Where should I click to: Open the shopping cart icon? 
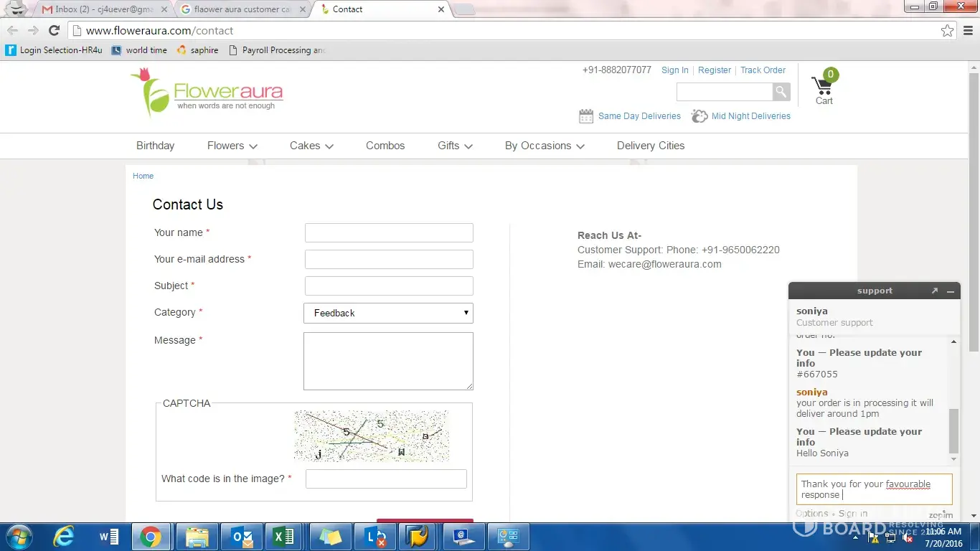pos(822,87)
